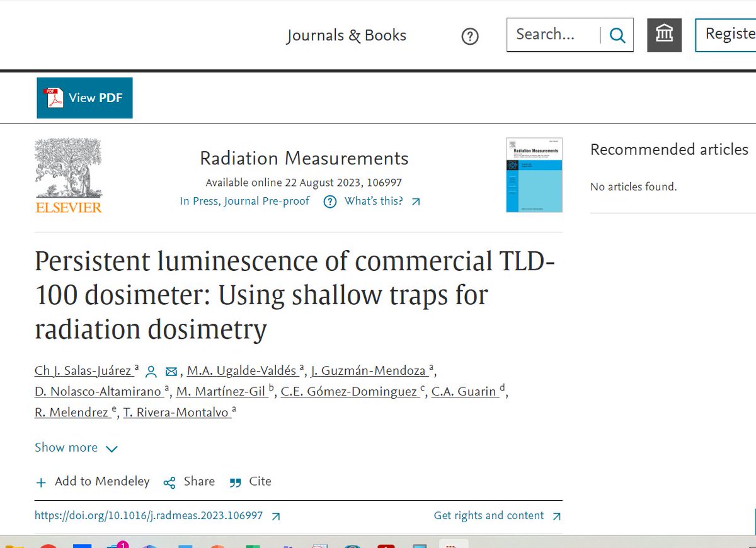Expand the Show more section
756x548 pixels.
coord(76,448)
